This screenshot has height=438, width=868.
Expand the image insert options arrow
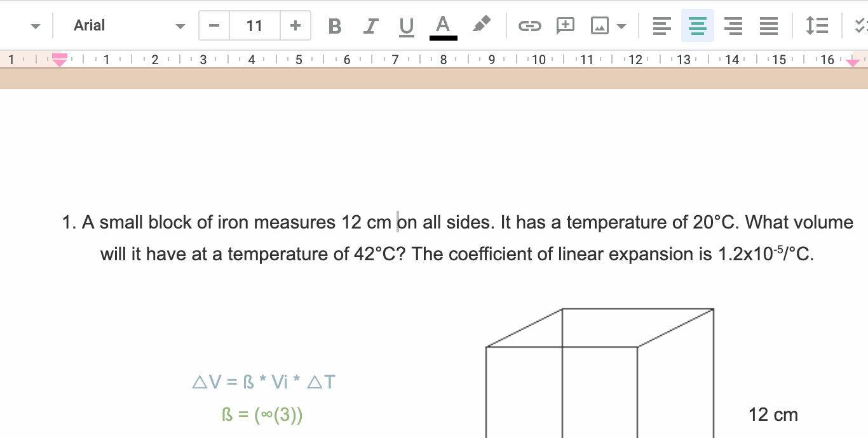coord(621,26)
